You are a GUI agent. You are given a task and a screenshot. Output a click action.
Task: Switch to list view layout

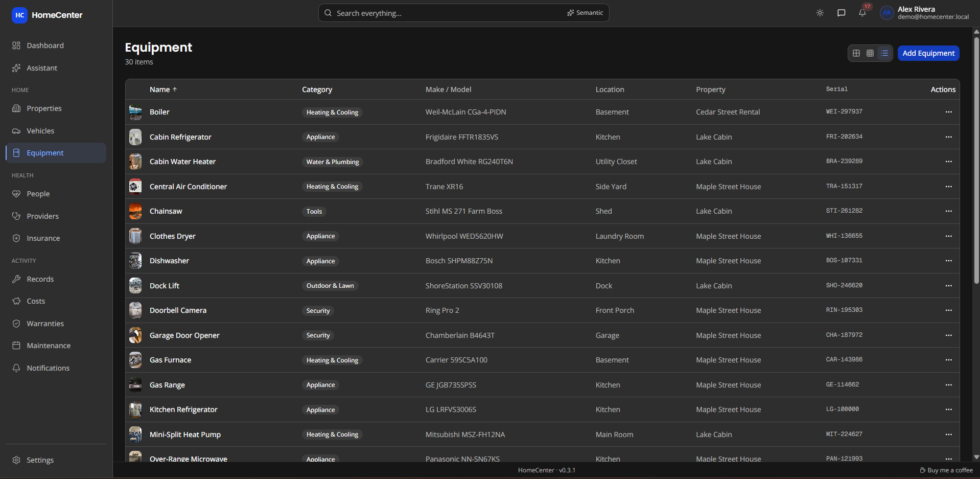tap(884, 53)
